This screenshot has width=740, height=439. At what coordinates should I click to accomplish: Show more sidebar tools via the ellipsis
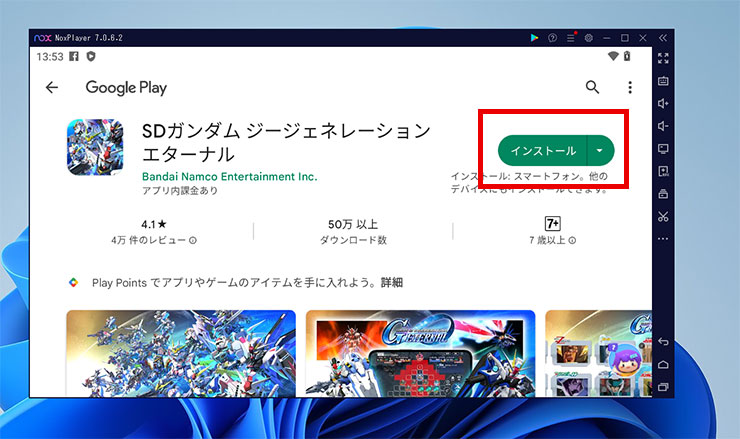click(663, 239)
